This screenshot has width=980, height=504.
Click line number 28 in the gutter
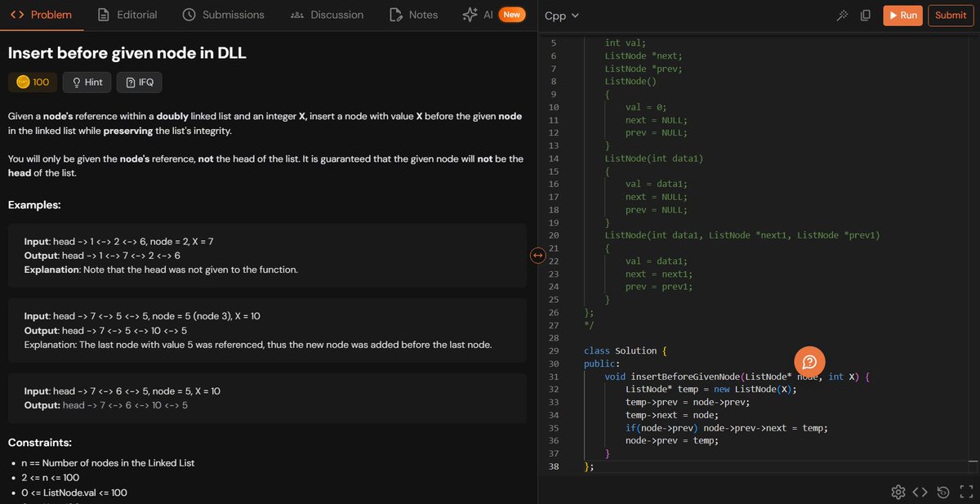(x=554, y=338)
